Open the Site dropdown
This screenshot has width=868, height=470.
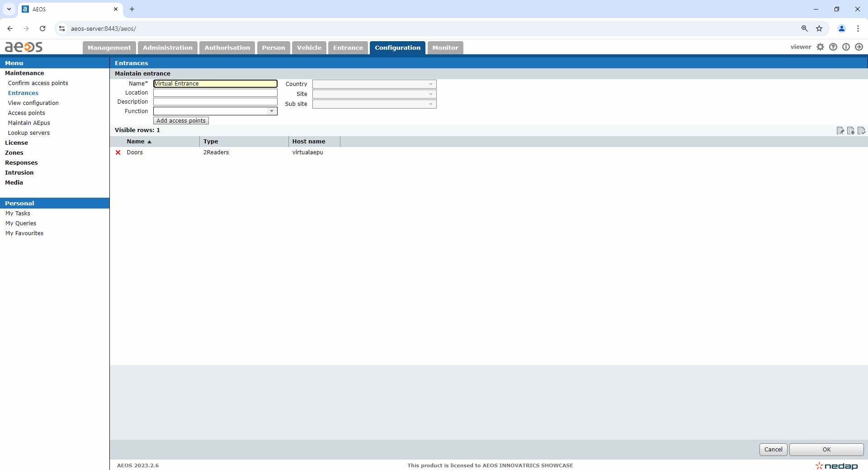tap(374, 94)
